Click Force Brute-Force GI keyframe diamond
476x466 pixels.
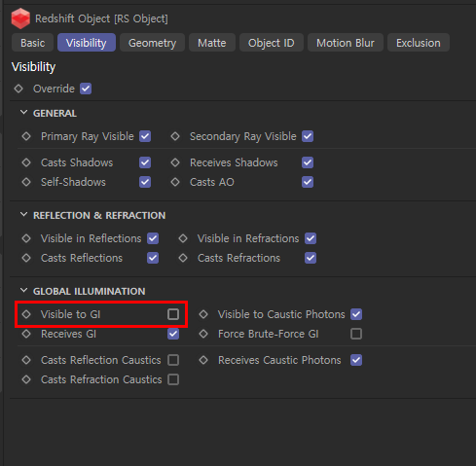click(x=203, y=334)
